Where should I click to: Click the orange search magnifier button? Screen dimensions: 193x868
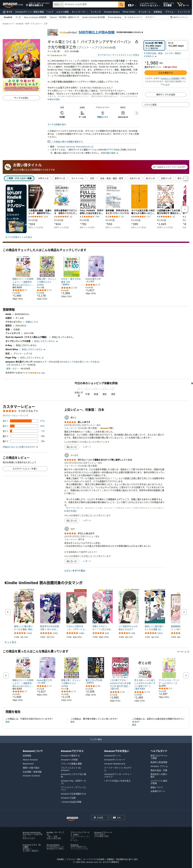click(x=121, y=4)
